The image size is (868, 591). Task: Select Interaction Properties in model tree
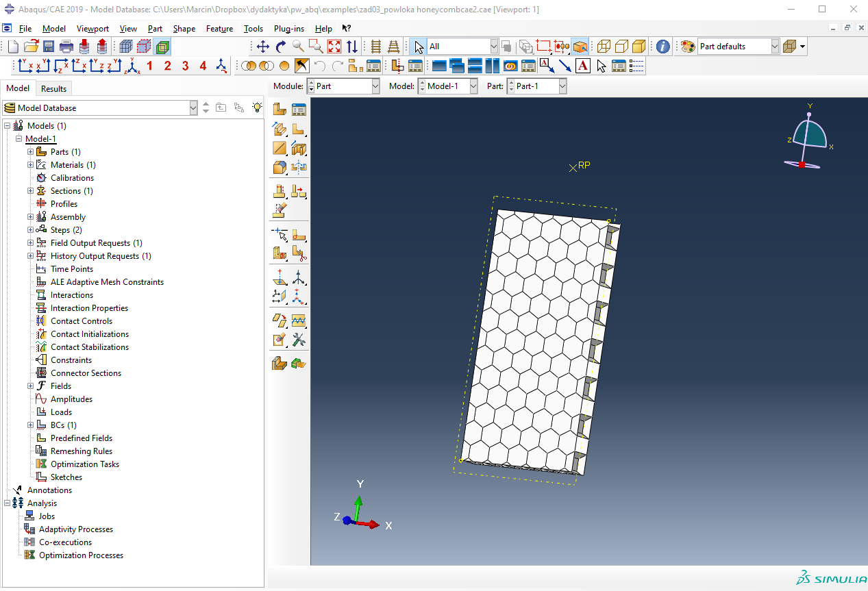(89, 308)
